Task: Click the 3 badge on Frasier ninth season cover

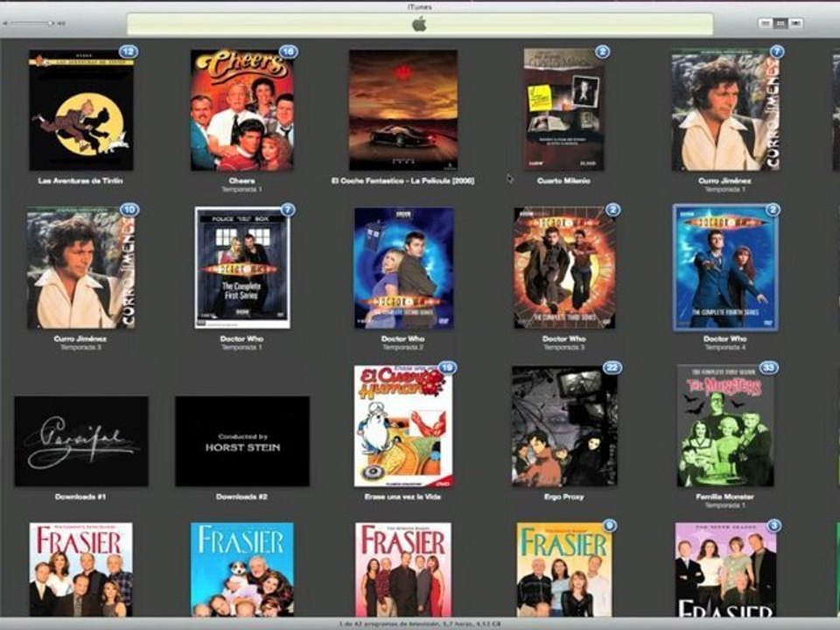Action: (x=773, y=526)
